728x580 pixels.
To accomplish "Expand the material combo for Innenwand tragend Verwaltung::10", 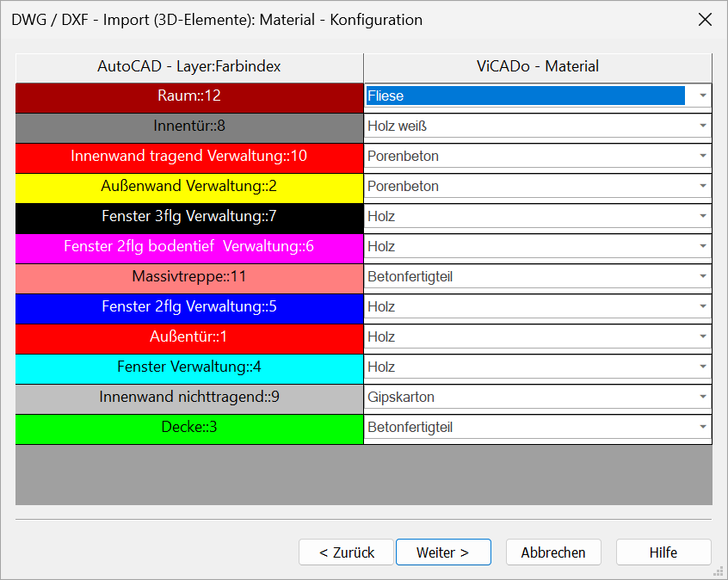I will tap(702, 156).
